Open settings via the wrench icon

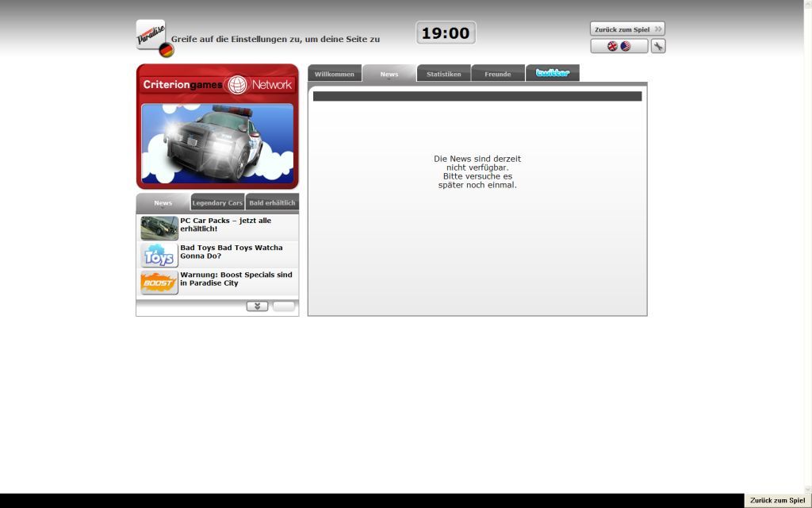[x=658, y=46]
